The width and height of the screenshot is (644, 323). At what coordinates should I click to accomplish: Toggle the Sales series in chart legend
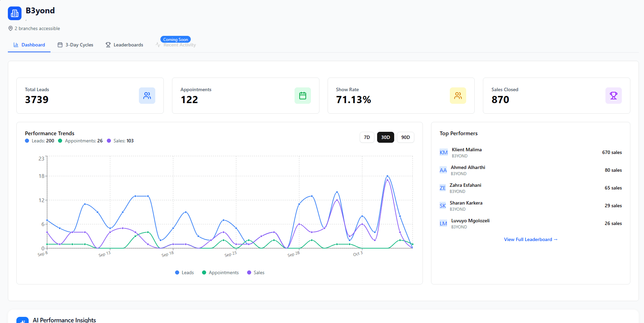pyautogui.click(x=256, y=272)
